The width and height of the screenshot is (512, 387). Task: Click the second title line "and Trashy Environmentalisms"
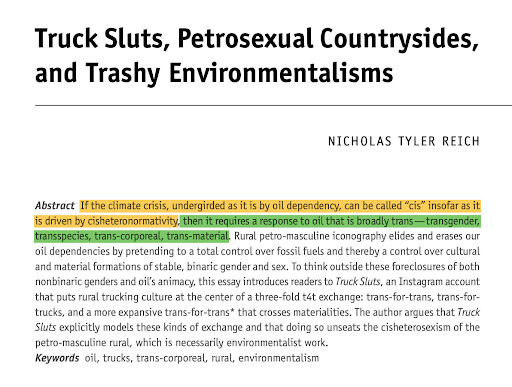[x=214, y=73]
